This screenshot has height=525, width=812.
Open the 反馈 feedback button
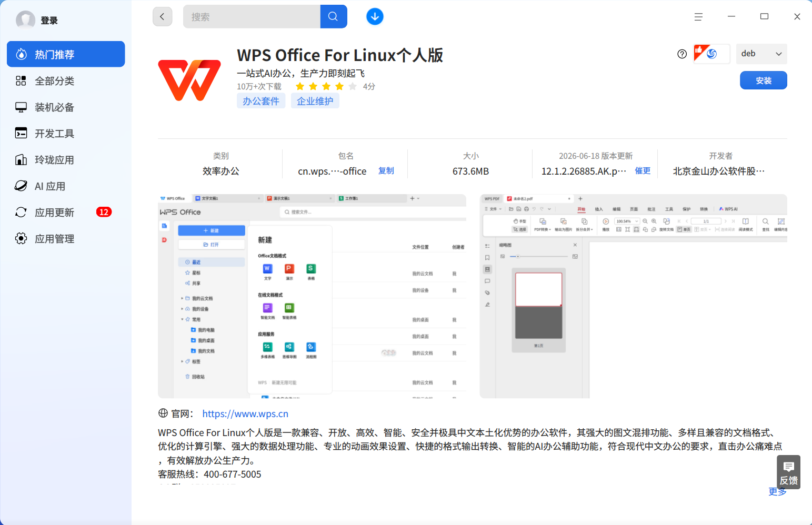(788, 472)
